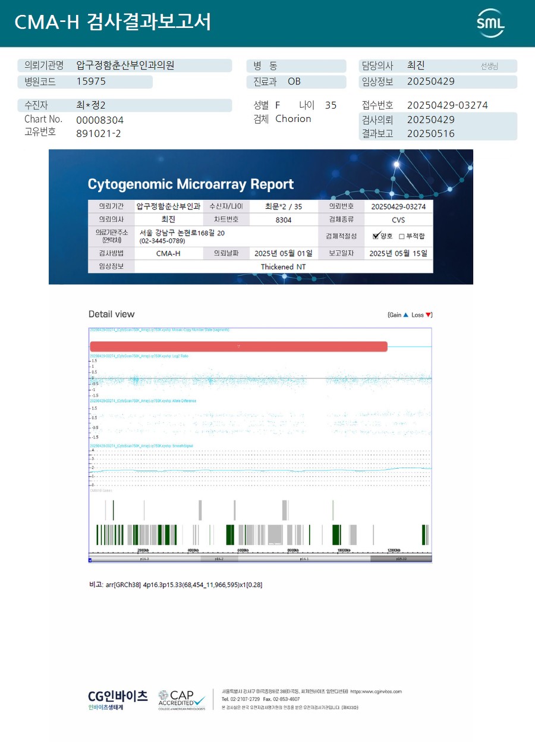Click the blue Gain triangle in legend
This screenshot has width=535, height=756.
click(x=406, y=315)
